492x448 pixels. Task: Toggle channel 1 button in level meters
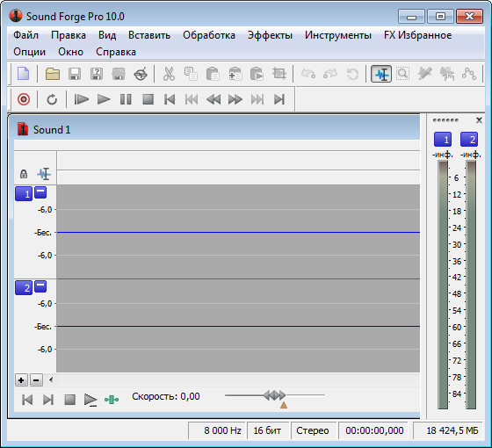443,140
